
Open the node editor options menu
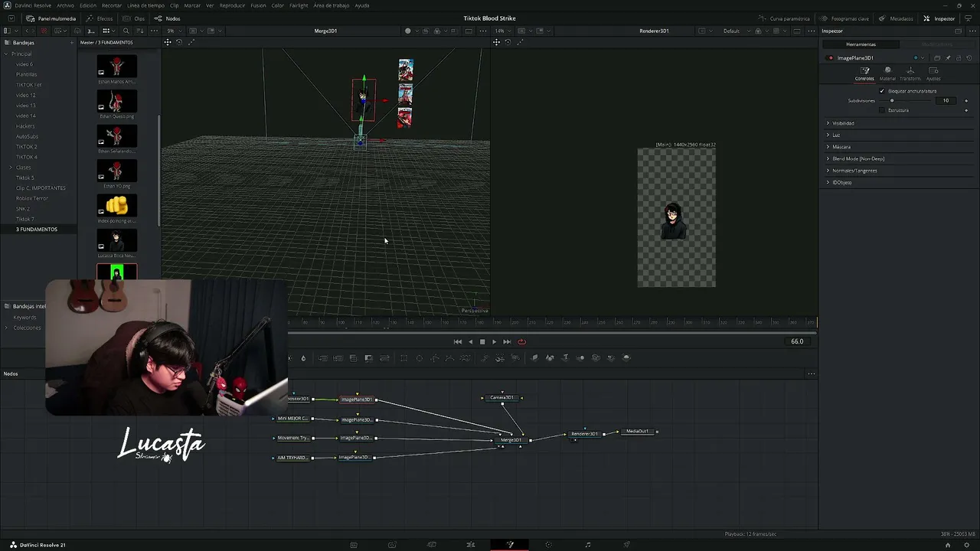pos(811,374)
